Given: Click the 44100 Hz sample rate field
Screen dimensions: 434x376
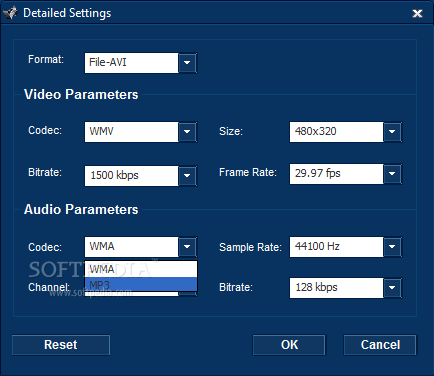Looking at the screenshot, I should click(336, 247).
